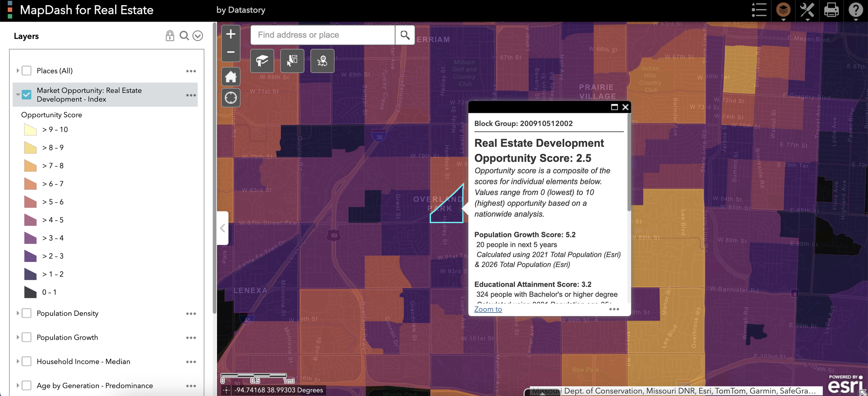
Task: Open the layer list legend icon
Action: [x=759, y=10]
